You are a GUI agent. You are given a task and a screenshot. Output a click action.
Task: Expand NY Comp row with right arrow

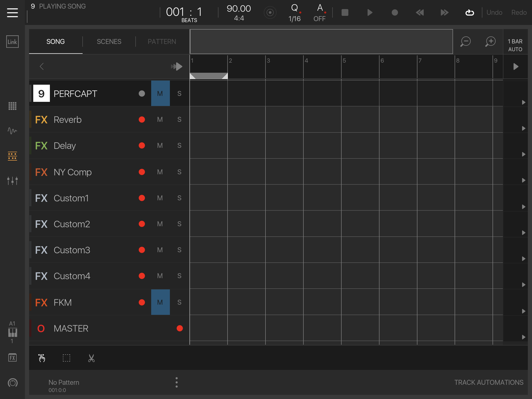[x=524, y=180]
